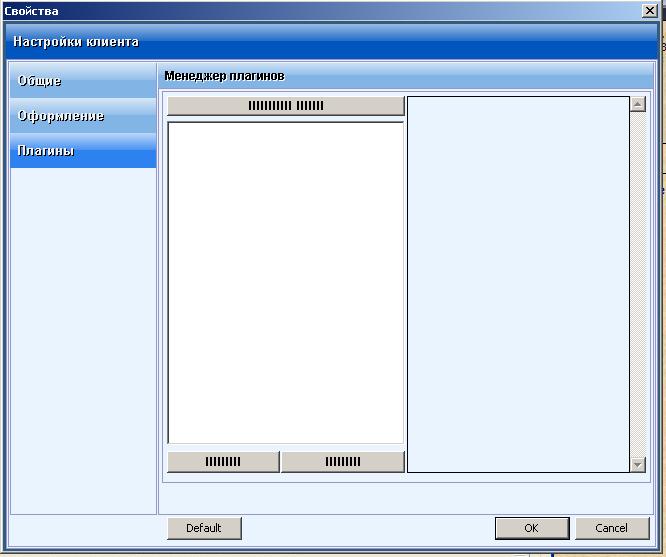Click the scrollbar down arrow in plugin manager
Screen dimensions: 666x557
click(638, 465)
